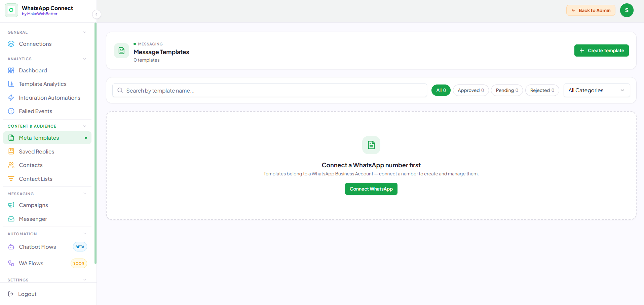Open Connections page
Image resolution: width=644 pixels, height=305 pixels.
47,44
